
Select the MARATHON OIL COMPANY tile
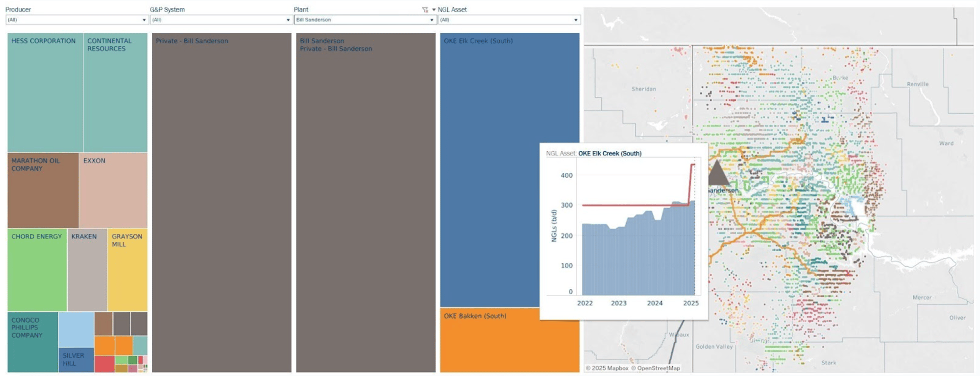click(x=43, y=190)
